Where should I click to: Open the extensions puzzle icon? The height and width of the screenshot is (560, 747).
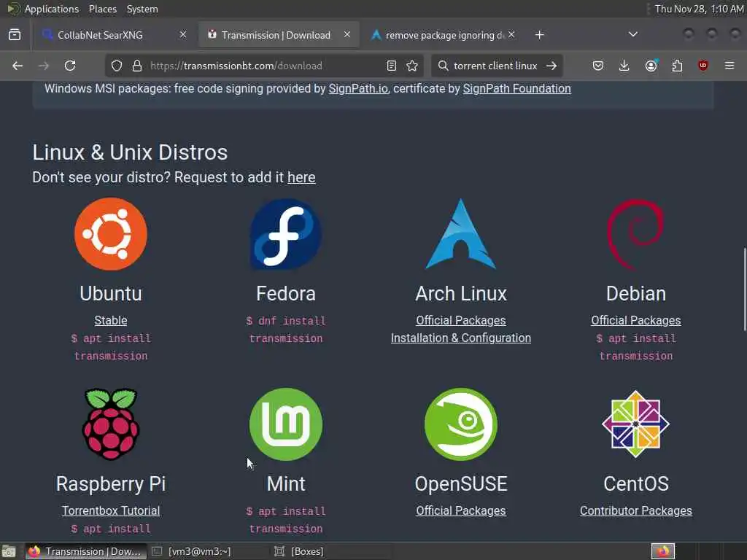coord(677,66)
